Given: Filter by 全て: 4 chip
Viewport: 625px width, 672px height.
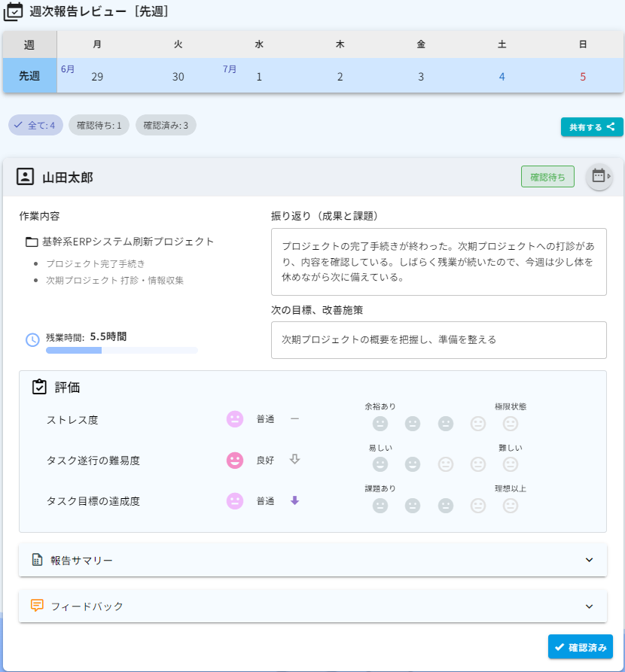Looking at the screenshot, I should pyautogui.click(x=35, y=125).
